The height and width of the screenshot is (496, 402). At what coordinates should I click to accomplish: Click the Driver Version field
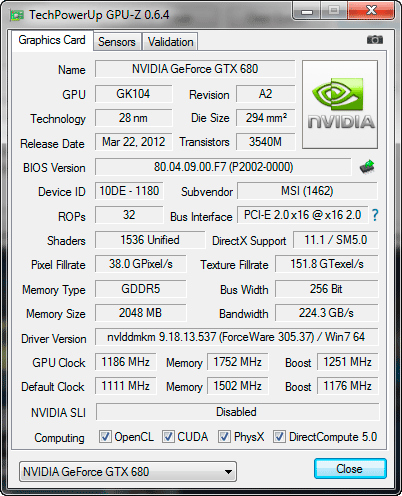237,337
